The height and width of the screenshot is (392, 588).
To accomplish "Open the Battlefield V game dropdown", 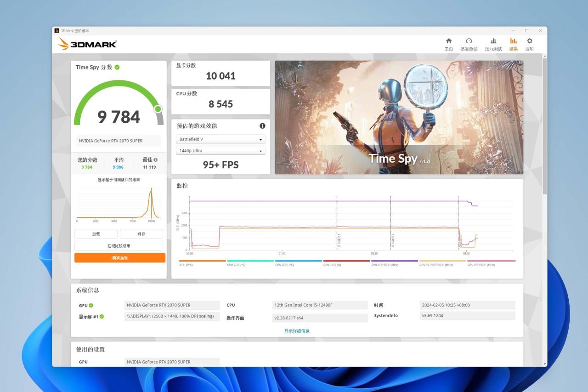I will (220, 139).
